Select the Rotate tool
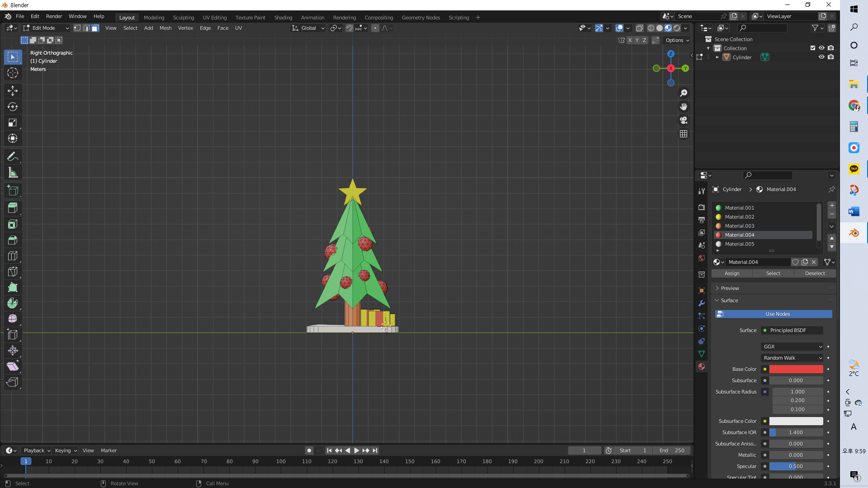Viewport: 868px width, 488px height. coord(13,107)
